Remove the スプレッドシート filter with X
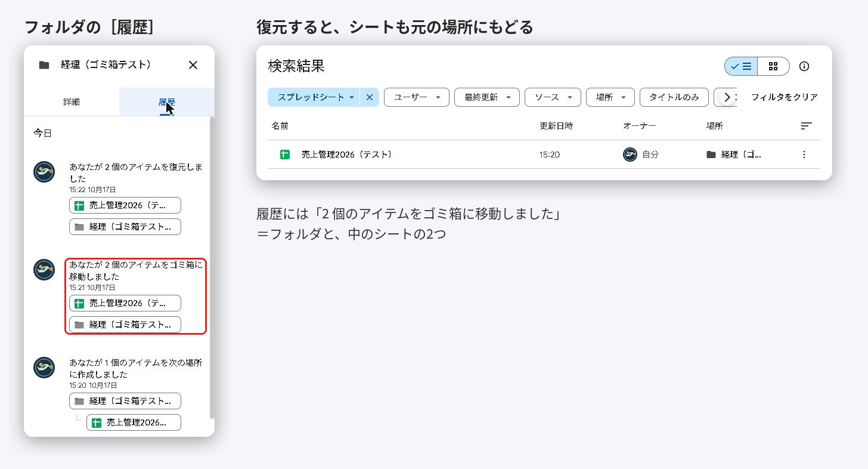Viewport: 868px width, 469px height. click(x=370, y=97)
